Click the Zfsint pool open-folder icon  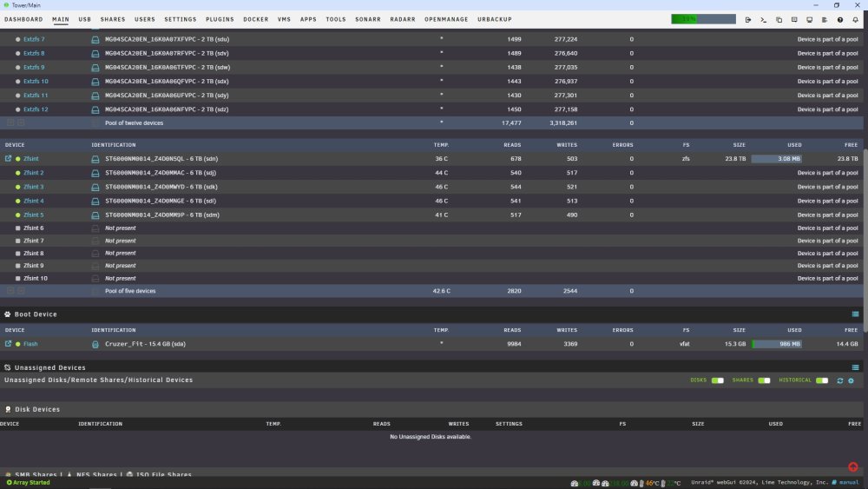point(9,158)
